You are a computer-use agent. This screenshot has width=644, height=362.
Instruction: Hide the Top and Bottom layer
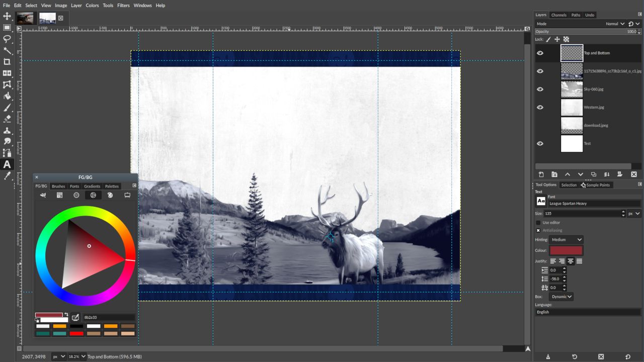[540, 53]
